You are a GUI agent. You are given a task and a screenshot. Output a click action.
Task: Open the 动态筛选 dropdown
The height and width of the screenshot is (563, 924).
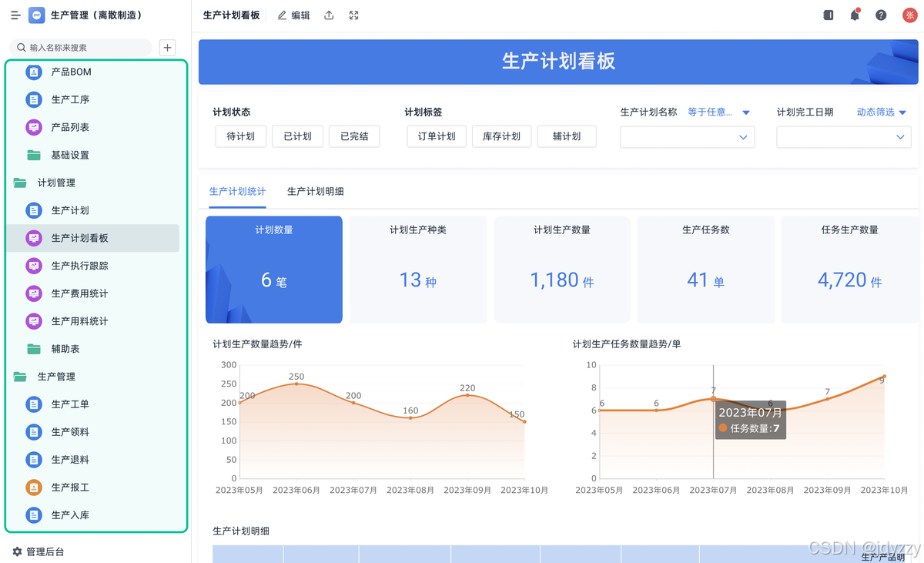tap(882, 112)
